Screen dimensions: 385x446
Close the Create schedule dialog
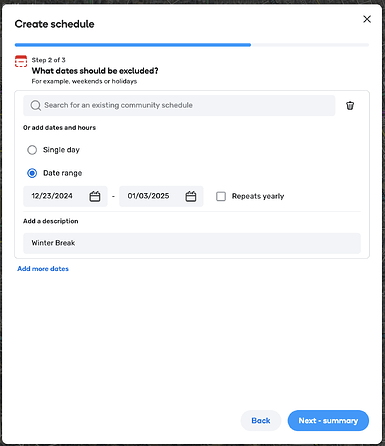367,19
